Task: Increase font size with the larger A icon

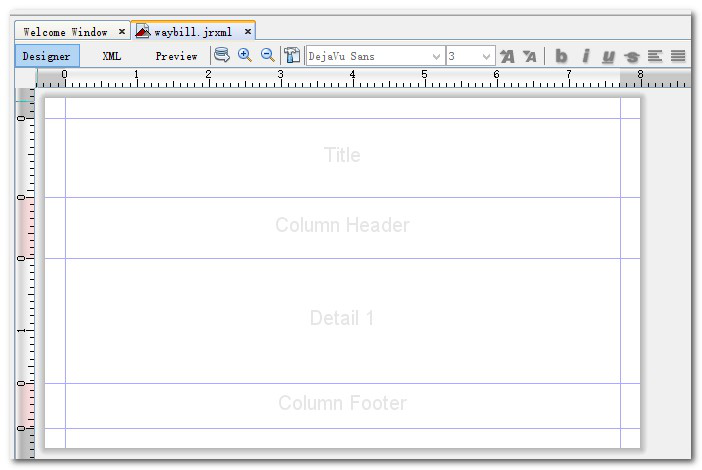Action: tap(507, 57)
